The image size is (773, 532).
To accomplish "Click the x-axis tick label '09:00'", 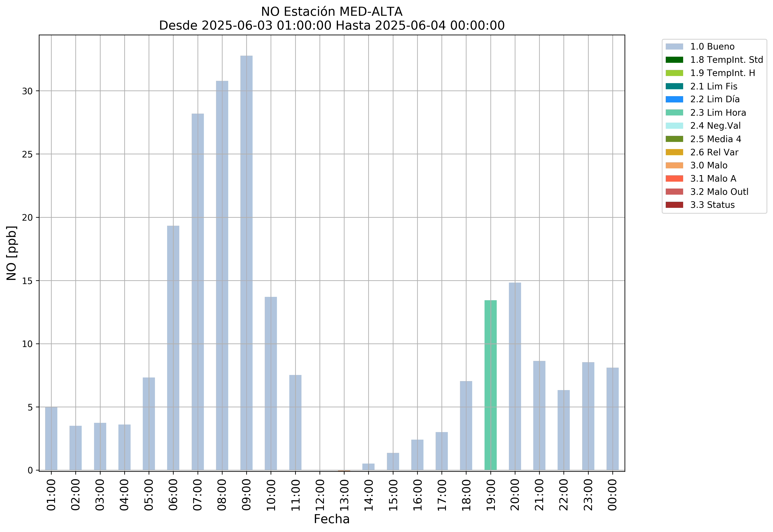I will (246, 495).
